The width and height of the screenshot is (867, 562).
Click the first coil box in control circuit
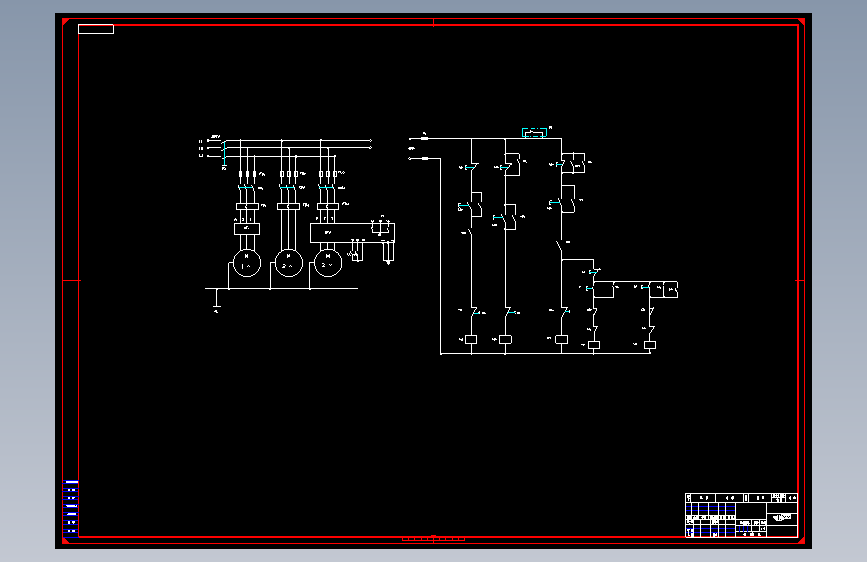pyautogui.click(x=471, y=340)
